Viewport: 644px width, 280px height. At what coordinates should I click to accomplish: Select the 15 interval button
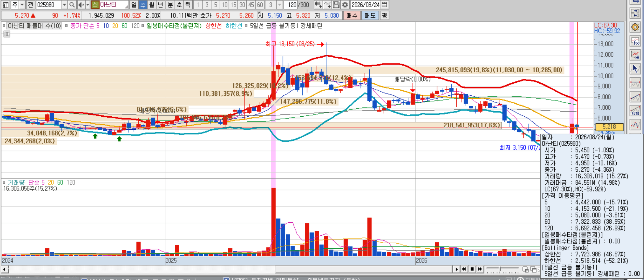coord(233,5)
